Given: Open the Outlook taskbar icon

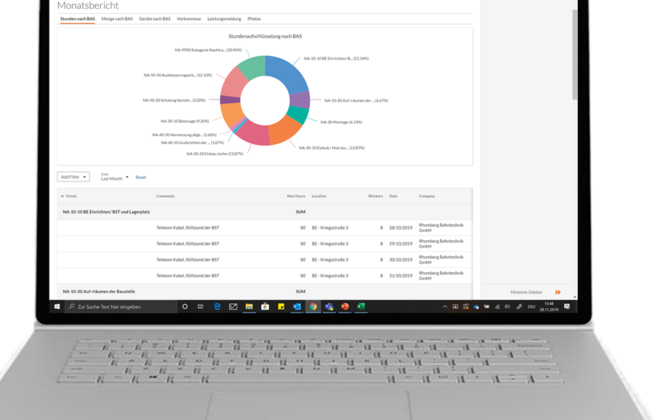Looking at the screenshot, I should (x=296, y=306).
